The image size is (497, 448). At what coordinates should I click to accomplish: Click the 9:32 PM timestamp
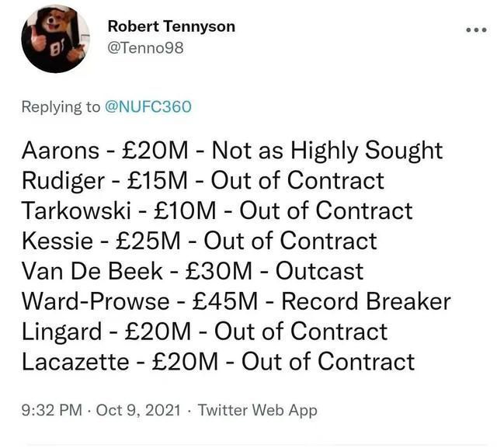pos(48,411)
